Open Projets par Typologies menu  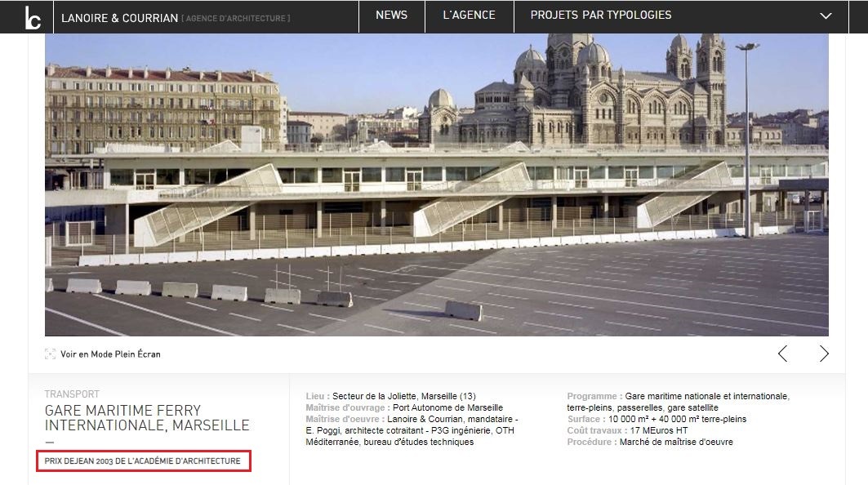(x=600, y=16)
